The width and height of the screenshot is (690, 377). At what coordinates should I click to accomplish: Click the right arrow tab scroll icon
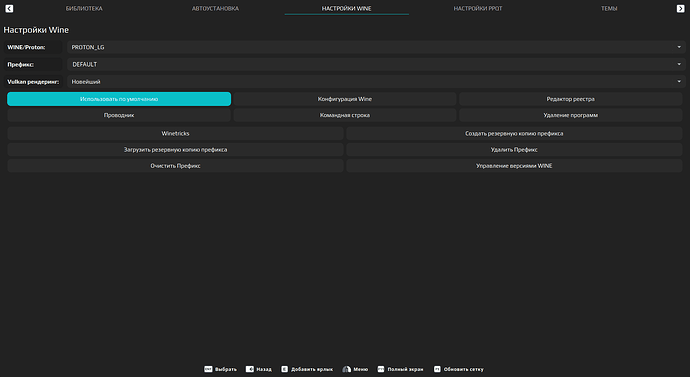coord(680,8)
